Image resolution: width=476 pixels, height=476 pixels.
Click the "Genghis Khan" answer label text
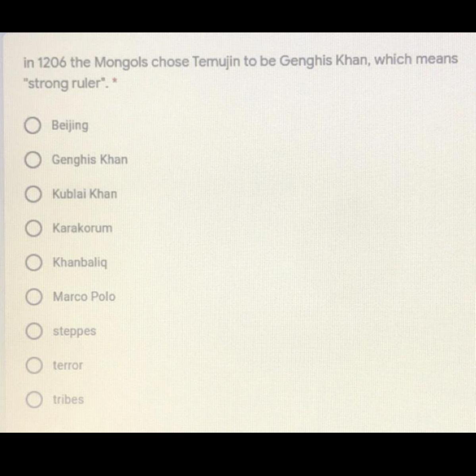pyautogui.click(x=90, y=159)
